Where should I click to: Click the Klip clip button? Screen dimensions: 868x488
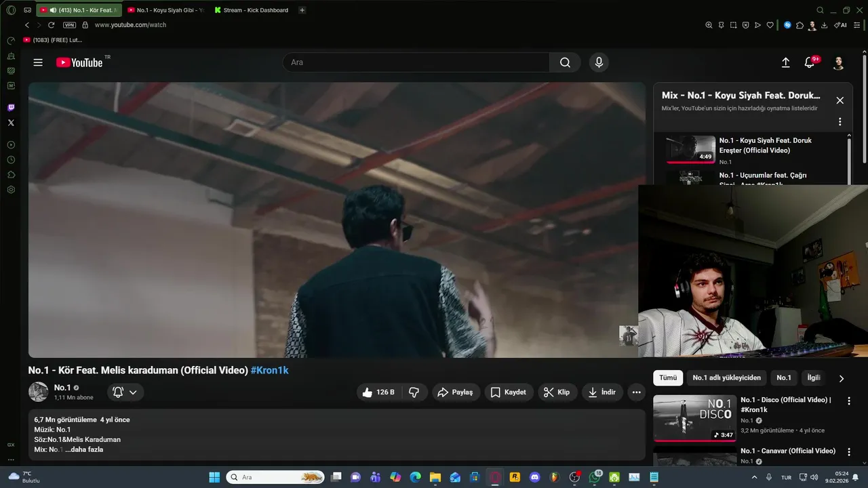pyautogui.click(x=556, y=392)
